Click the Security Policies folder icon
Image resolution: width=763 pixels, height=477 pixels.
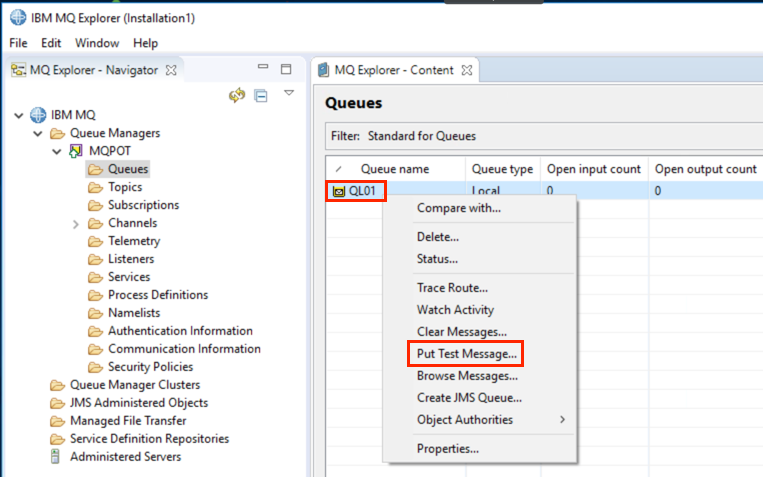(x=95, y=367)
